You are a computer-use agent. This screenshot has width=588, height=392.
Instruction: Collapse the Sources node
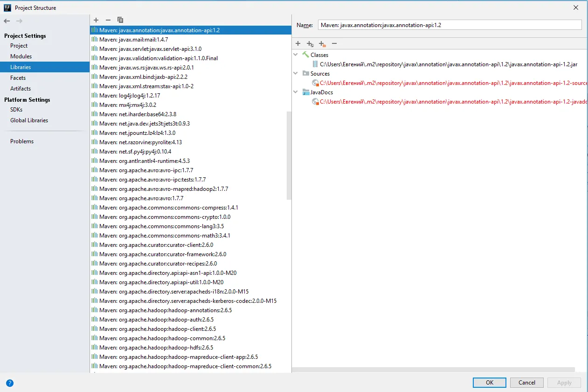[296, 73]
